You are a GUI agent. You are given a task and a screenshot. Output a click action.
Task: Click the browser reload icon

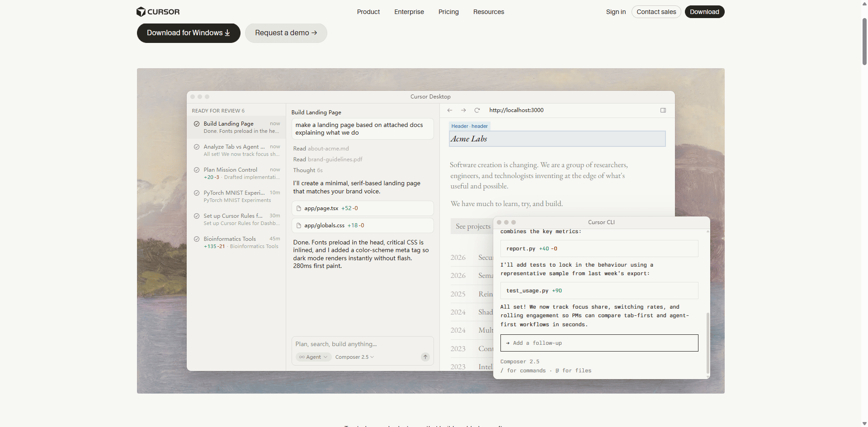click(x=477, y=110)
